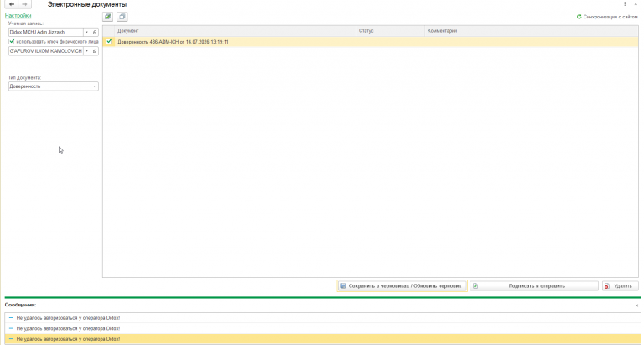Go forward with the right arrow button
Viewport: 644px width, 345px height.
tap(24, 4)
